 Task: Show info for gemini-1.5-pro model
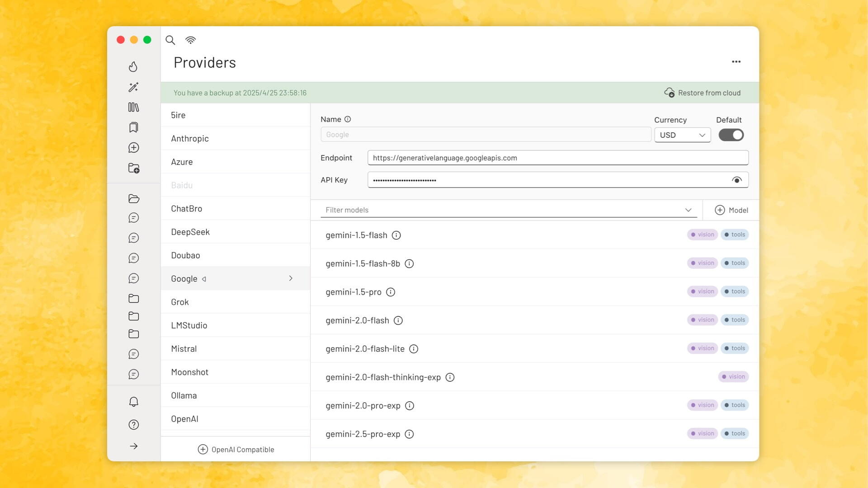(391, 292)
